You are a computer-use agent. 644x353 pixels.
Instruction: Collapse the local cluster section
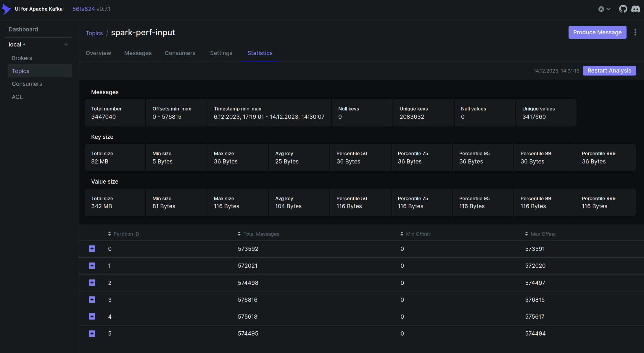66,44
